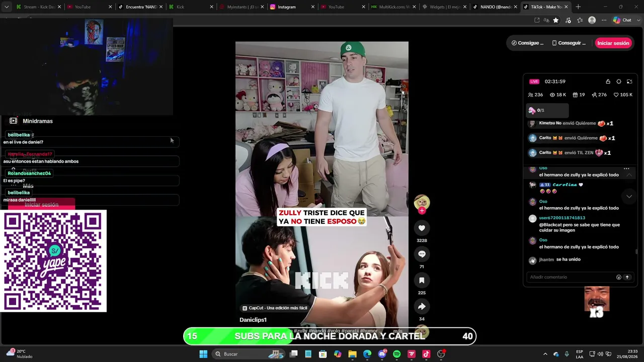Open the video comments bubble icon

point(422,254)
